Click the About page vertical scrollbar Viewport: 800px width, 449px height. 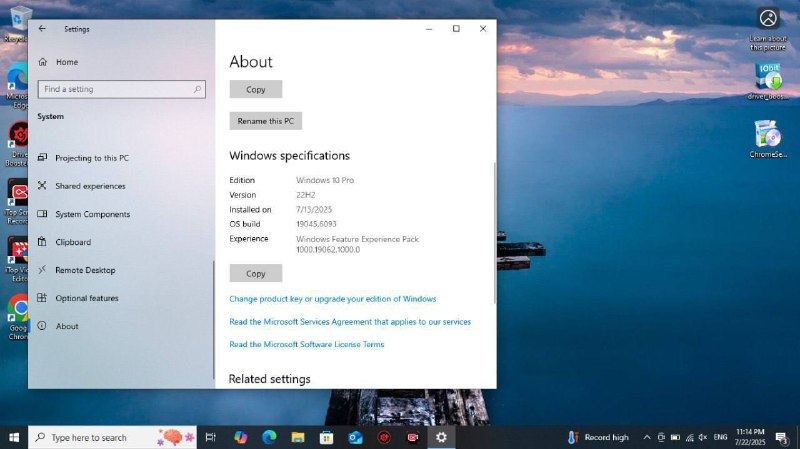click(494, 233)
